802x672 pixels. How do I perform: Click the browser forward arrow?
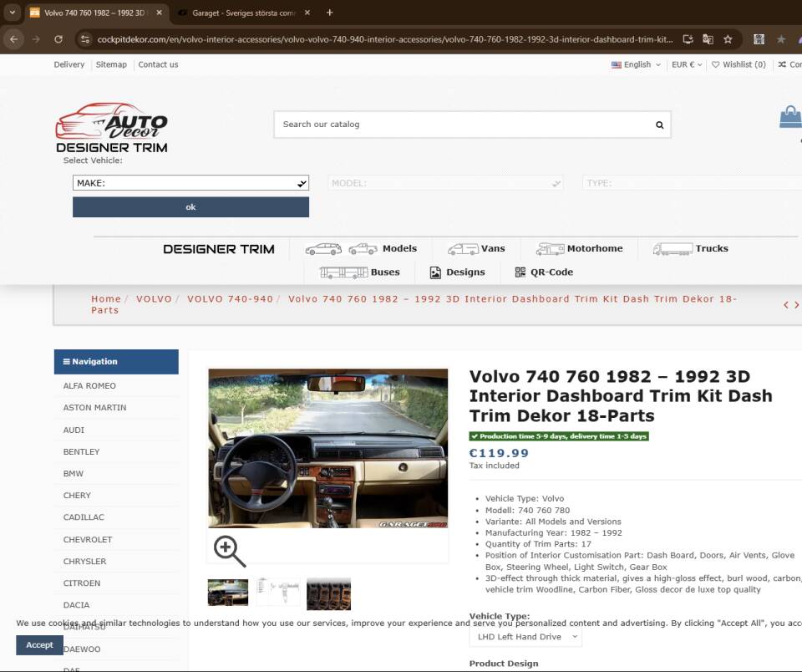(x=36, y=39)
